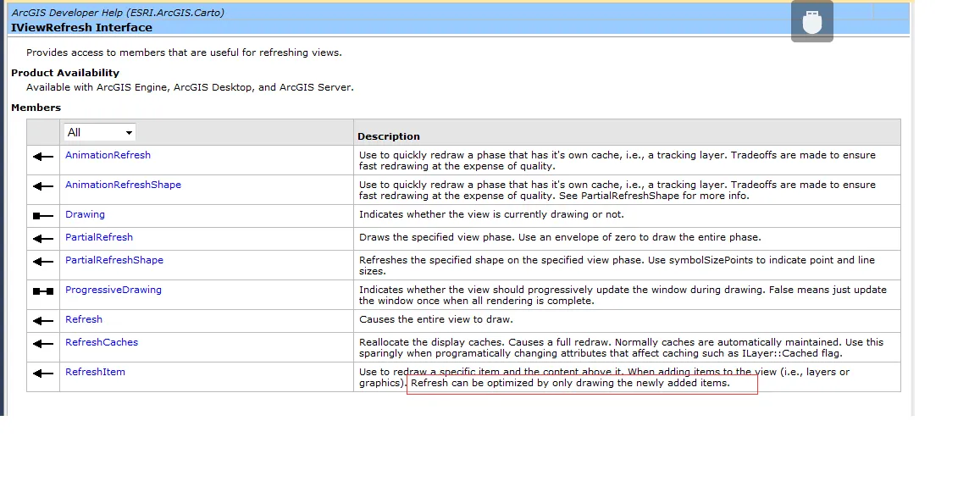Click the read-write property icon beside ProgressiveDrawing
This screenshot has width=980, height=487.
(x=43, y=291)
